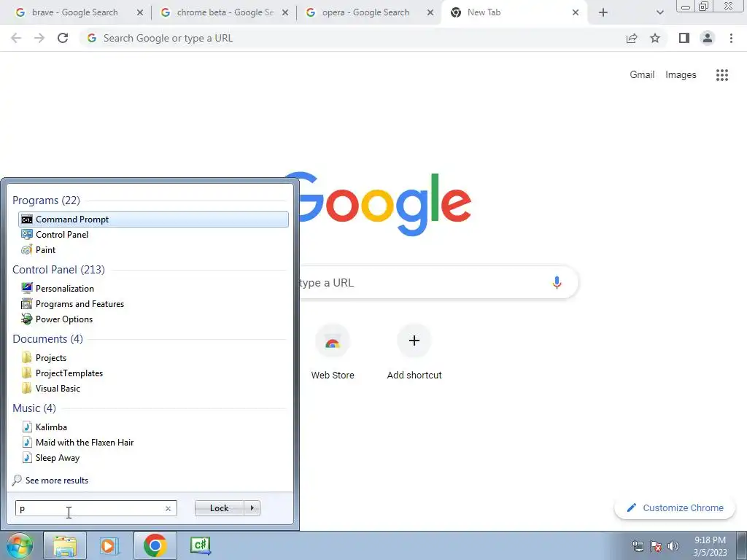
Task: Open the Visual Basic folder result
Action: coord(153,389)
